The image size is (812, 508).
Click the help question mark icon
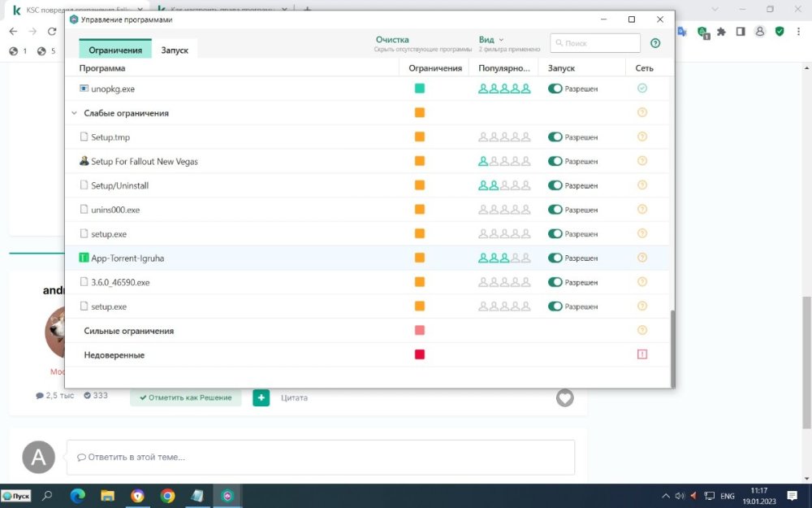[x=655, y=43]
